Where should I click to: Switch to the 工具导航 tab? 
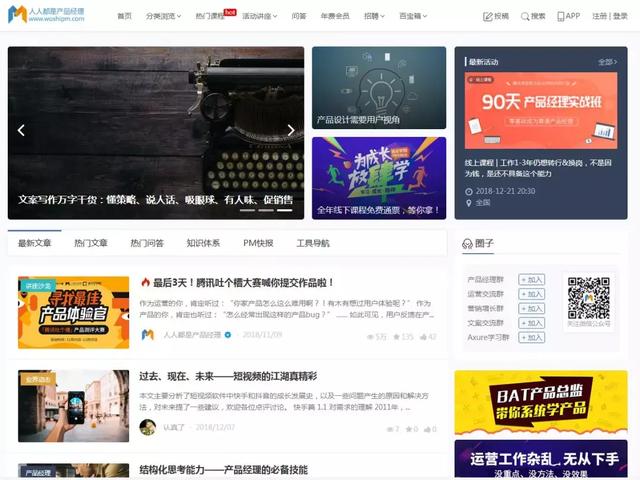(x=313, y=243)
